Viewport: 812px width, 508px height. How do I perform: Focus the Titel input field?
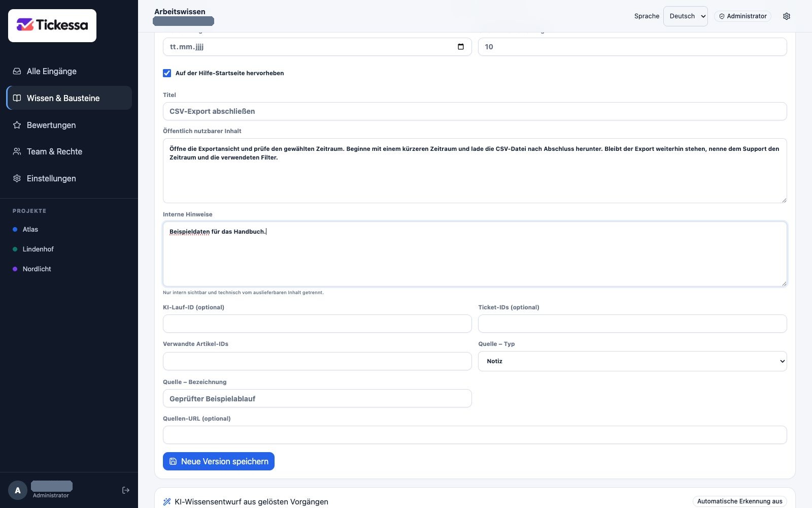click(475, 111)
